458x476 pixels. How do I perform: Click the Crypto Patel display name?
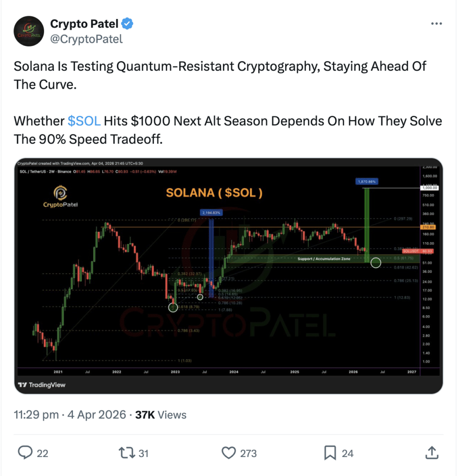tap(84, 23)
